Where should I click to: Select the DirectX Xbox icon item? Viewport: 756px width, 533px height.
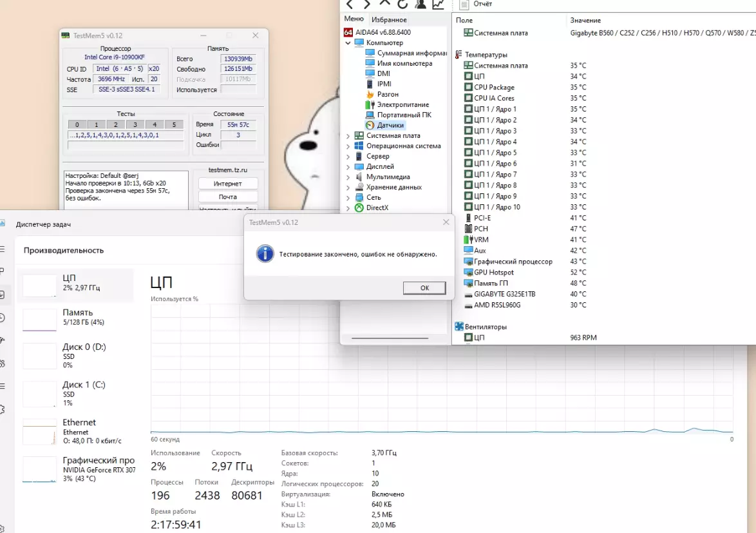click(x=359, y=208)
